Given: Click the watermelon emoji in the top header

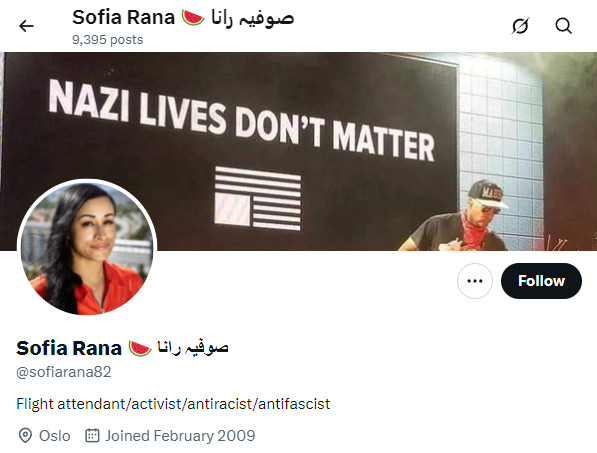Looking at the screenshot, I should click(x=193, y=18).
